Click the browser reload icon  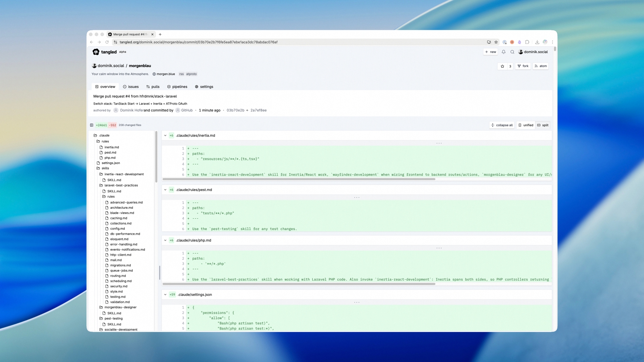click(x=107, y=42)
